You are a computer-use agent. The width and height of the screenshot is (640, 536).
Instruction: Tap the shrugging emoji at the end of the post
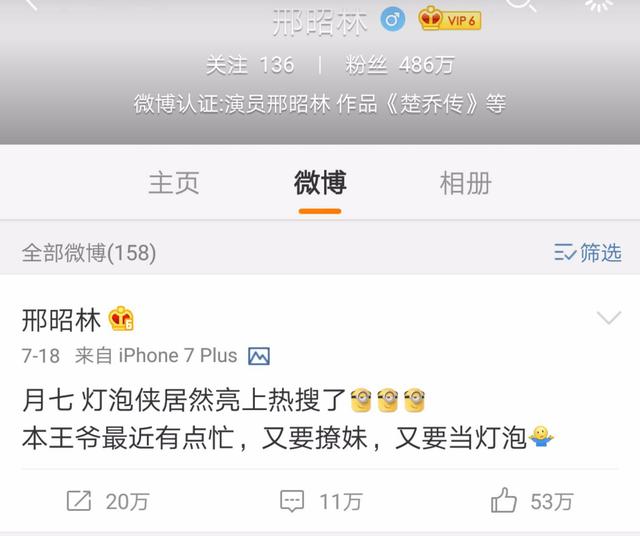541,437
